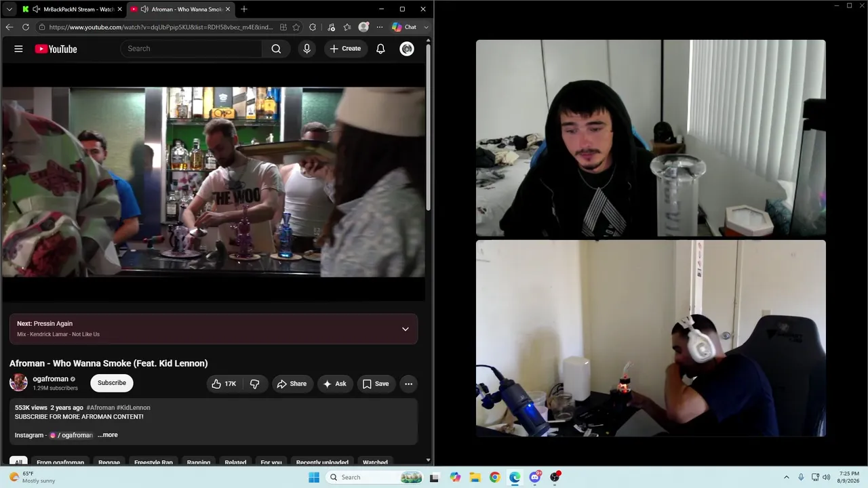This screenshot has height=488, width=868.
Task: Open YouTube notifications bell
Action: [380, 49]
